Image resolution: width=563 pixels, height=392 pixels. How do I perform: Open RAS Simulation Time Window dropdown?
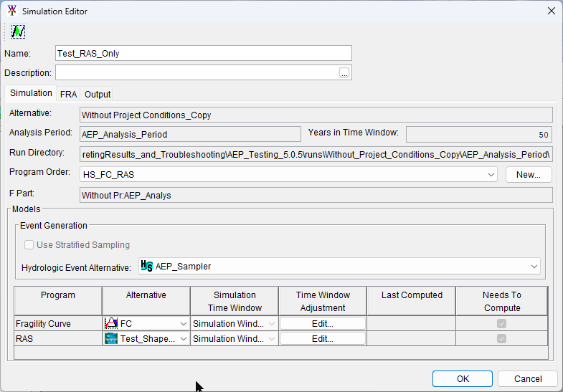(272, 339)
